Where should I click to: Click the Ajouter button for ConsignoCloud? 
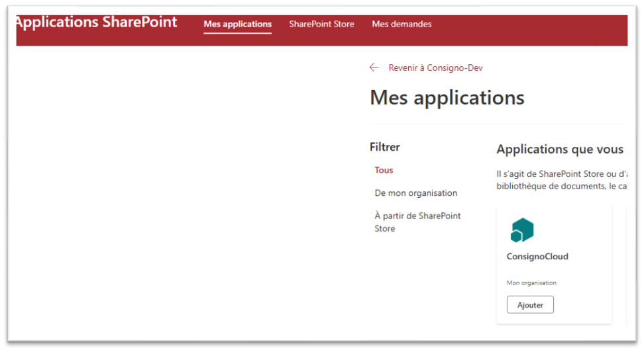point(530,305)
